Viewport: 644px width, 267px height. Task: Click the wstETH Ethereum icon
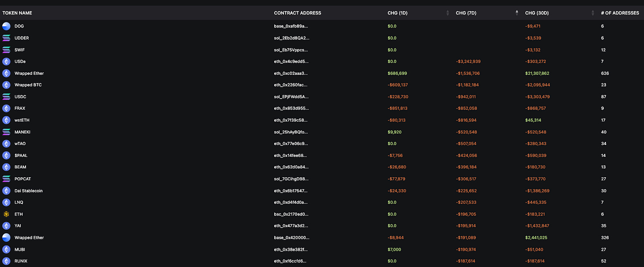(6, 120)
